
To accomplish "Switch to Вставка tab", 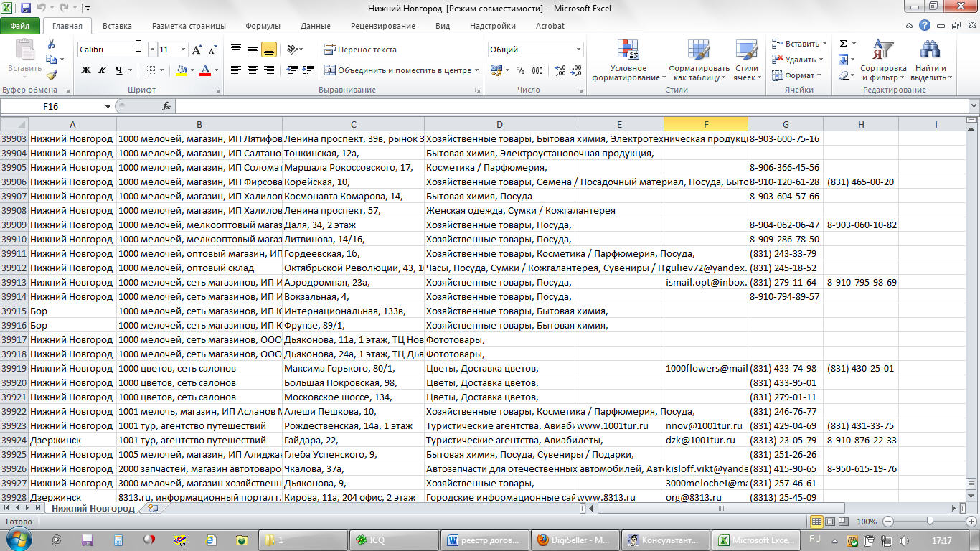I will 117,26.
